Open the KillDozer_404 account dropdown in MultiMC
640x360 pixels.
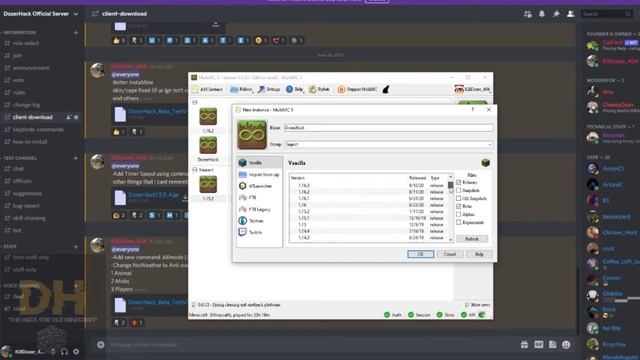(472, 89)
